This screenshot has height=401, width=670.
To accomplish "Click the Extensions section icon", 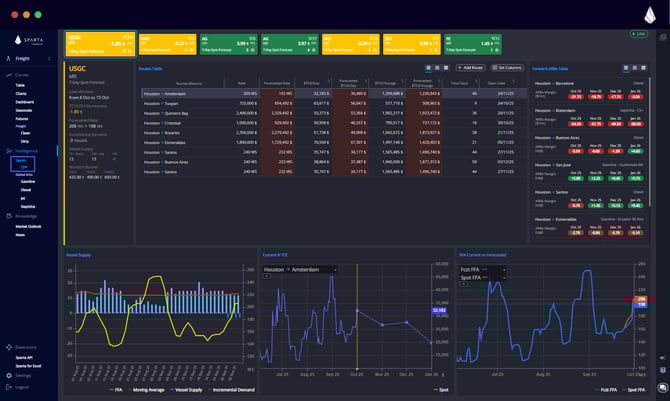I will coord(8,346).
